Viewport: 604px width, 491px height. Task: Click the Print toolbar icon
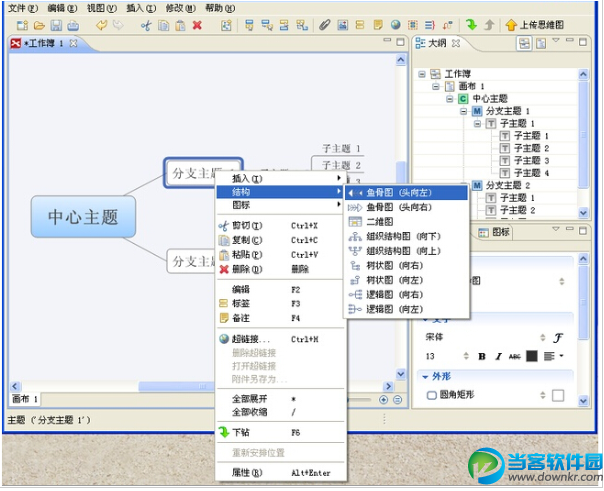73,25
